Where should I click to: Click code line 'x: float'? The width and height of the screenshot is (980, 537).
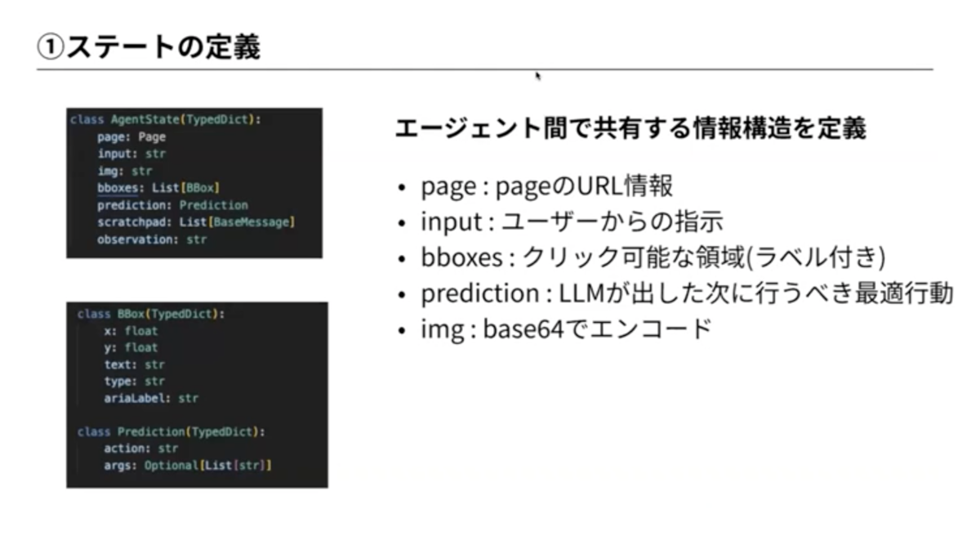(x=131, y=331)
